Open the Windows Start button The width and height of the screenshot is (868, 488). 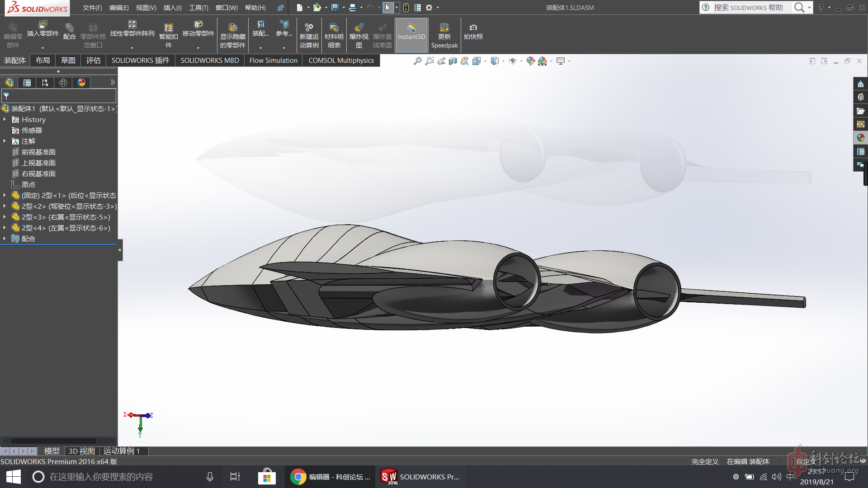coord(13,477)
